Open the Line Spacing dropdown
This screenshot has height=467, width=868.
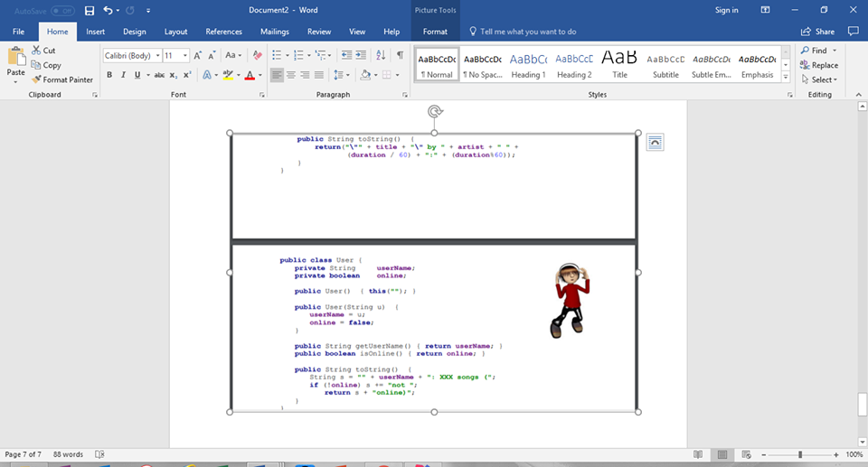tap(342, 75)
